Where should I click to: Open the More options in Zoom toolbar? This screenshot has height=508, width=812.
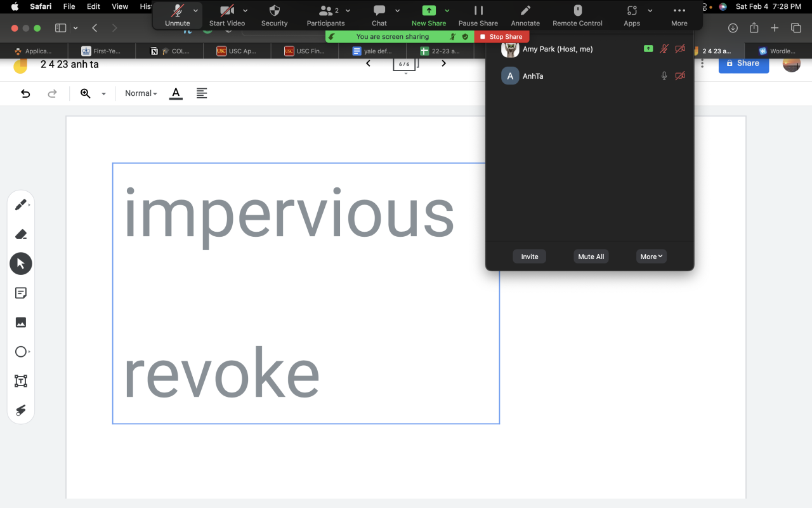[x=679, y=15]
